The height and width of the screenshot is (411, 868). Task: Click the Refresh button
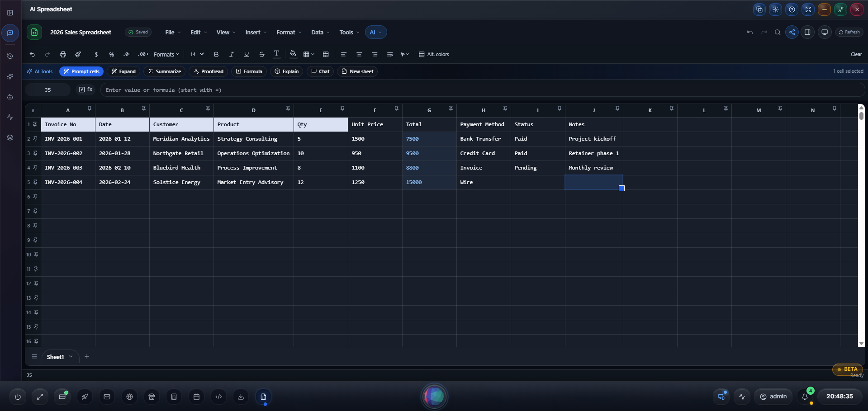(849, 32)
